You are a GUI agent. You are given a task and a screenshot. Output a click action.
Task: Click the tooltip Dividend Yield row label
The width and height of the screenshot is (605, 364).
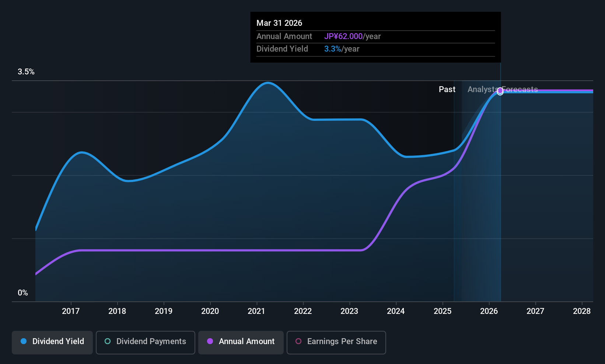[x=282, y=49]
